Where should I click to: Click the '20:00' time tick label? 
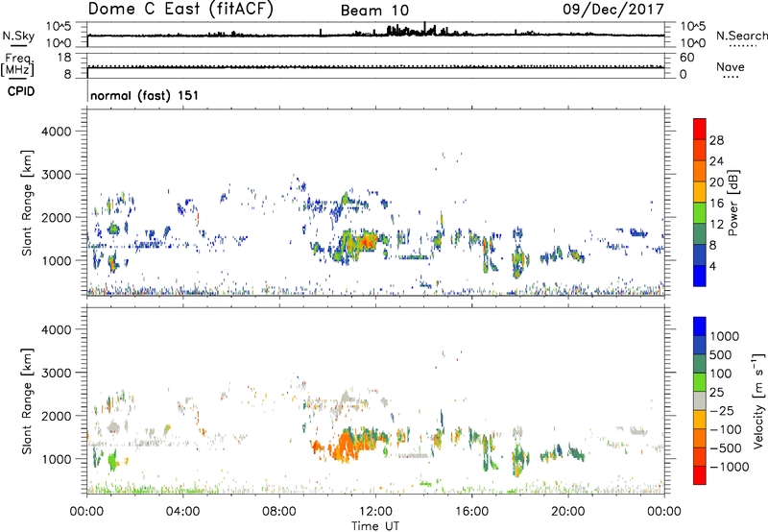click(568, 512)
